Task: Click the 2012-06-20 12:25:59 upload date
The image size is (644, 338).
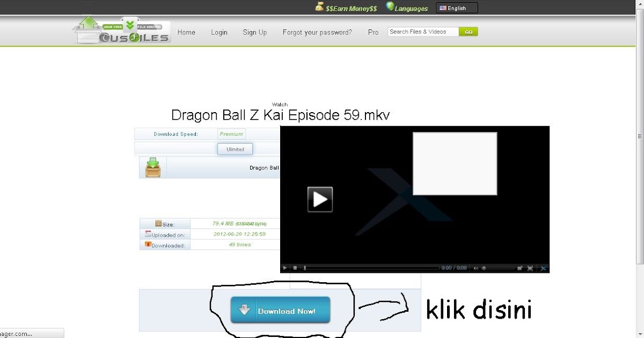Action: point(239,234)
